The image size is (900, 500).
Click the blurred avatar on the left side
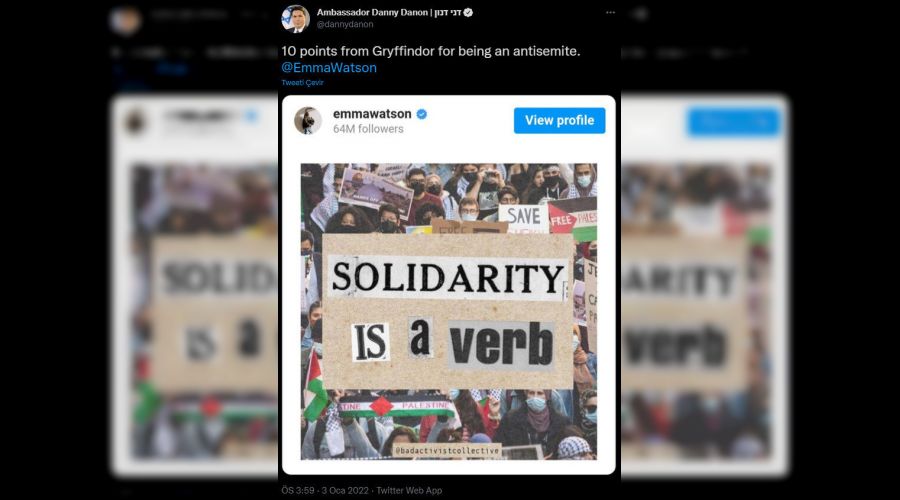point(125,20)
